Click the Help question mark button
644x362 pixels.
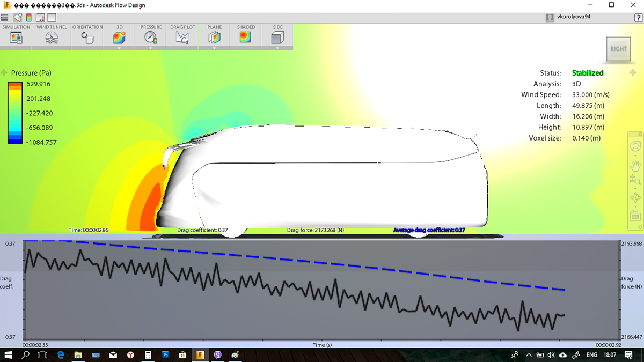[x=638, y=17]
